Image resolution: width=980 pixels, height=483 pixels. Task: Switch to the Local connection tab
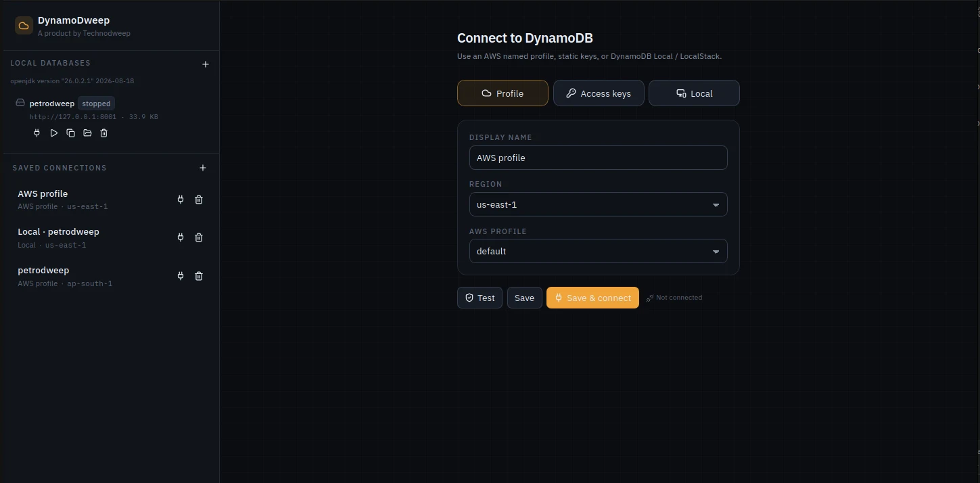(694, 93)
